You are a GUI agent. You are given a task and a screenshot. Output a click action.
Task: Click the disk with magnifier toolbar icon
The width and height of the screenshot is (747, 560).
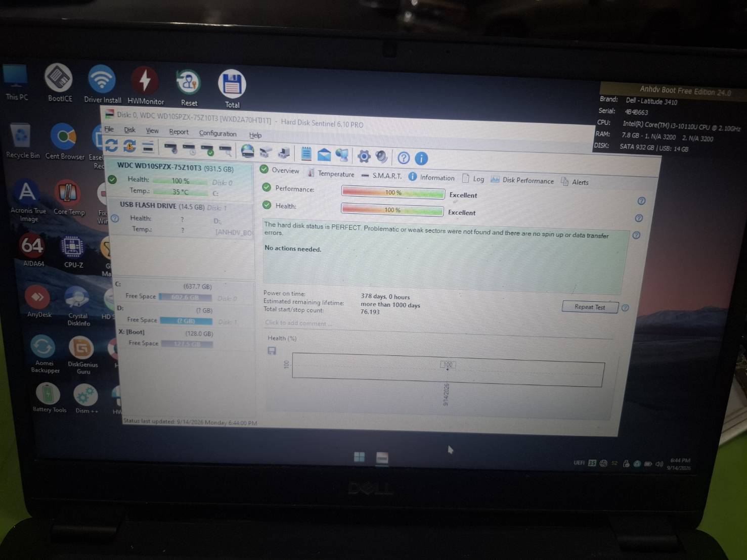225,150
